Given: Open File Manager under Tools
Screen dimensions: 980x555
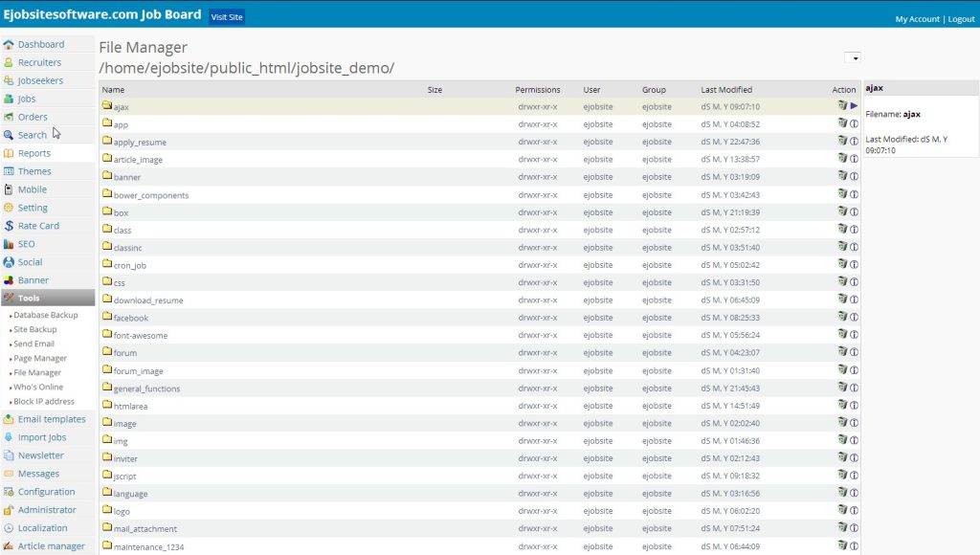Looking at the screenshot, I should 37,372.
